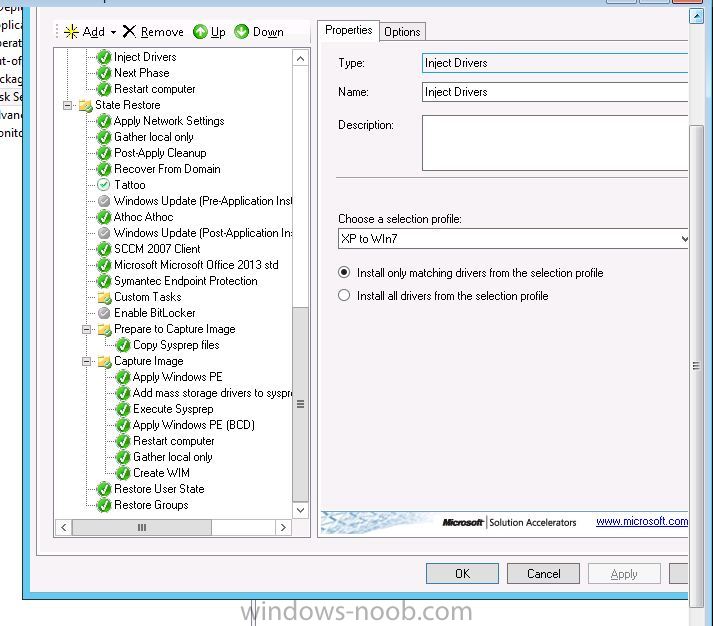
Task: Switch to the Options tab
Action: point(402,32)
